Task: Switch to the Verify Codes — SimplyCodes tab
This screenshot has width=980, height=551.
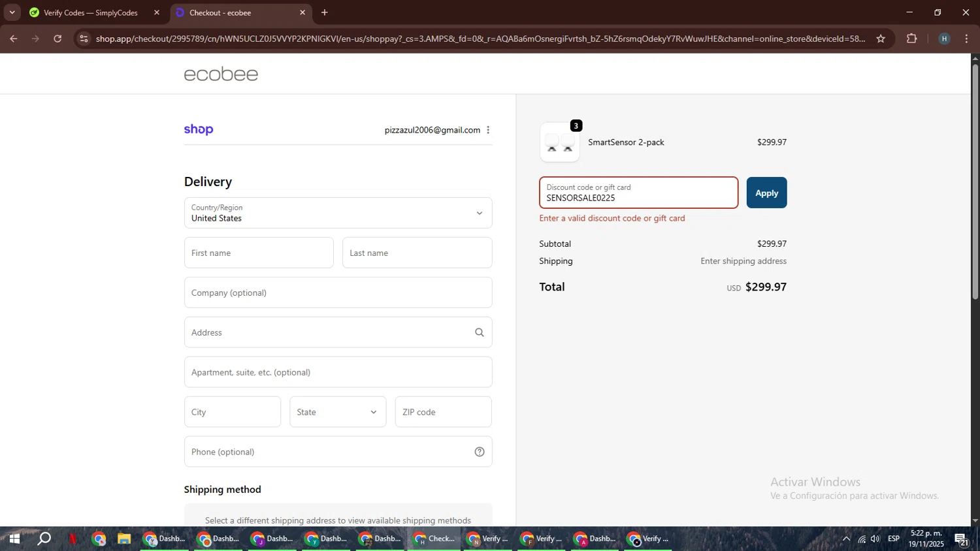Action: click(91, 12)
